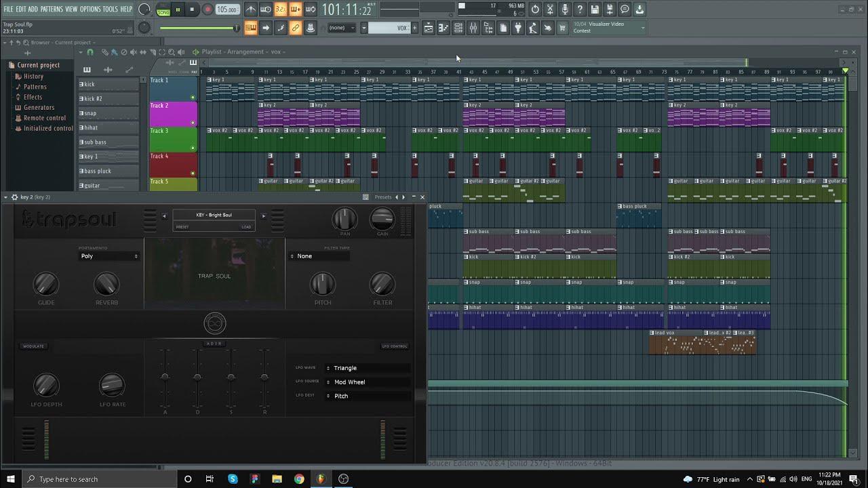Click the metronome icon in the top toolbar

[x=251, y=9]
